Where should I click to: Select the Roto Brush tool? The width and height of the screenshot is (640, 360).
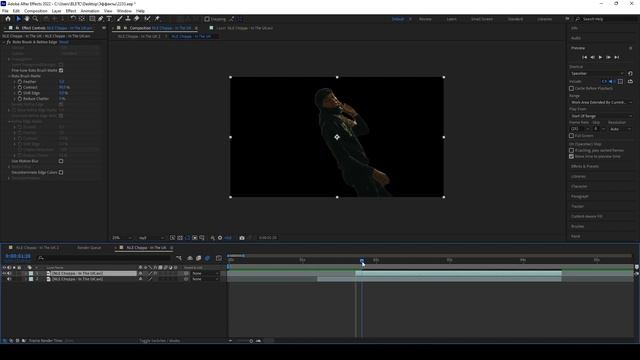147,19
